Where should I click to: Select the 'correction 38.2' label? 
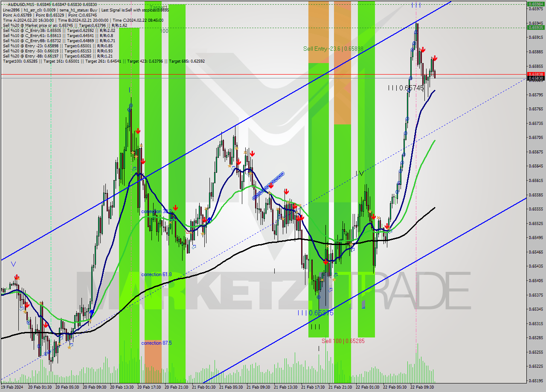[x=157, y=211]
